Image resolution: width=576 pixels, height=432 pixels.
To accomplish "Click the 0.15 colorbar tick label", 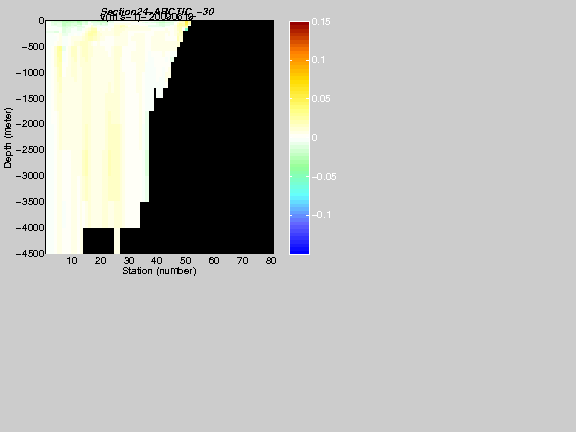I will (x=321, y=22).
